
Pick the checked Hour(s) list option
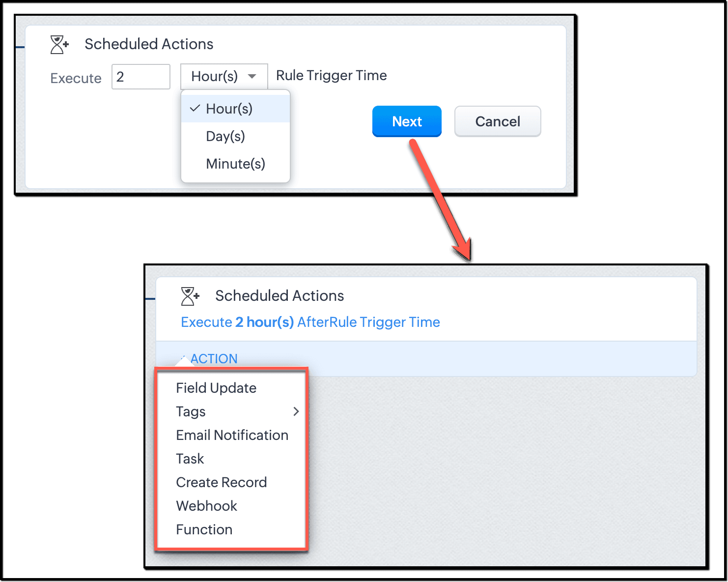click(229, 109)
